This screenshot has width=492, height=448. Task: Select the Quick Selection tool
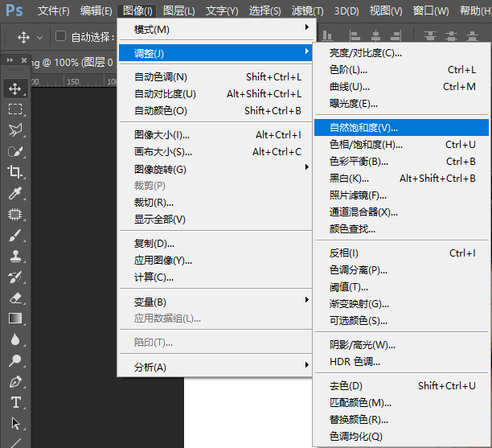click(15, 151)
